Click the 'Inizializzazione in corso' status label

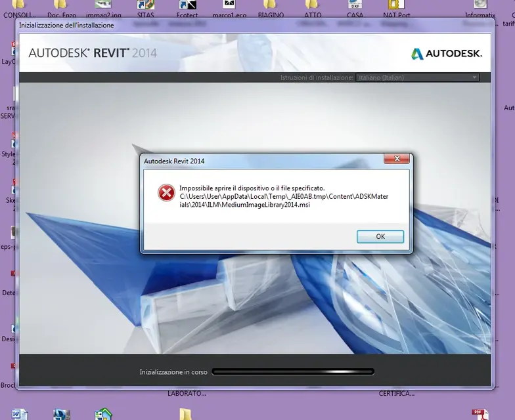tap(173, 372)
